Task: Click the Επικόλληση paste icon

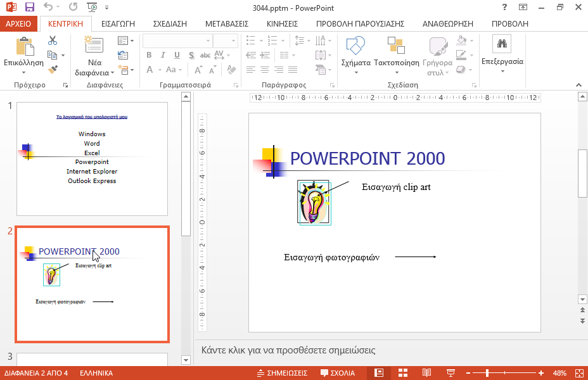Action: click(25, 46)
